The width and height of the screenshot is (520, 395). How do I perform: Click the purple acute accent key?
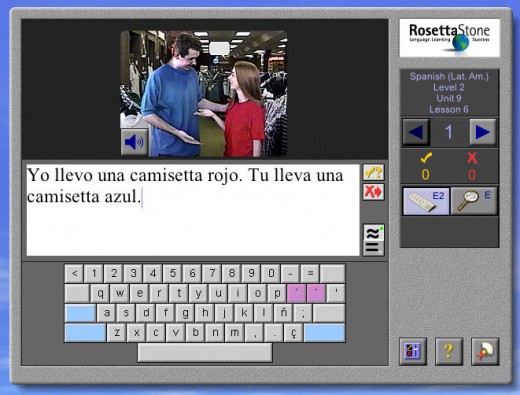[x=296, y=293]
